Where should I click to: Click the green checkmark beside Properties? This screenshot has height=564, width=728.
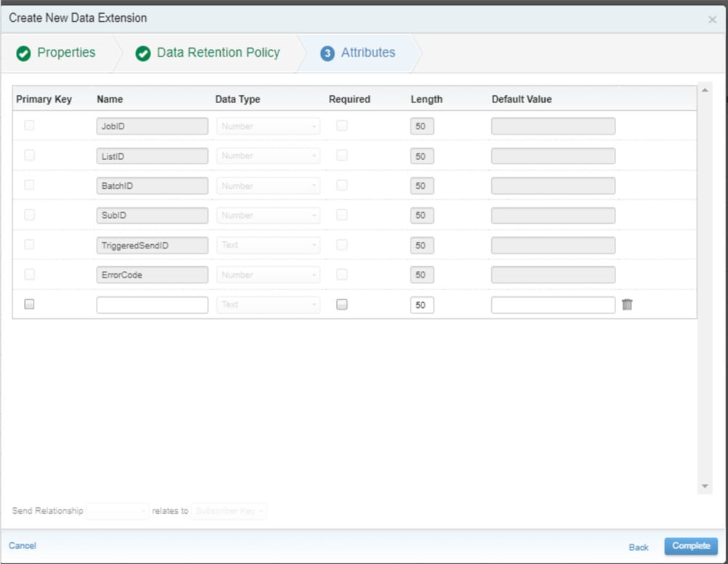[23, 53]
